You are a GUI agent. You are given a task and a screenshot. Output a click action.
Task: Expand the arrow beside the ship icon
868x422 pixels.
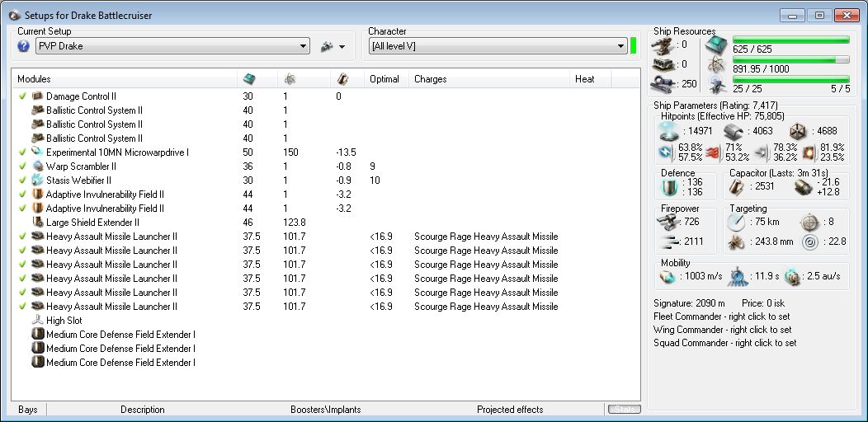pyautogui.click(x=342, y=47)
